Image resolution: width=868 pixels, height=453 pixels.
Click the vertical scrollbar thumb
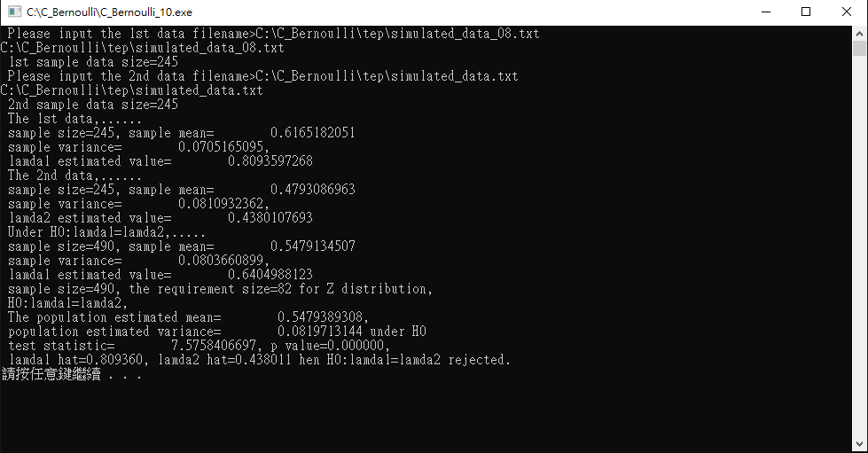(859, 48)
